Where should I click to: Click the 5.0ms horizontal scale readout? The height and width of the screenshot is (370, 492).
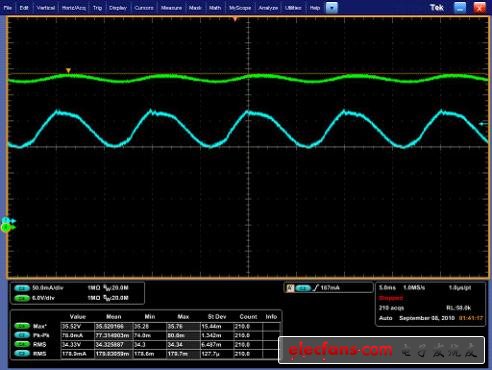point(387,288)
